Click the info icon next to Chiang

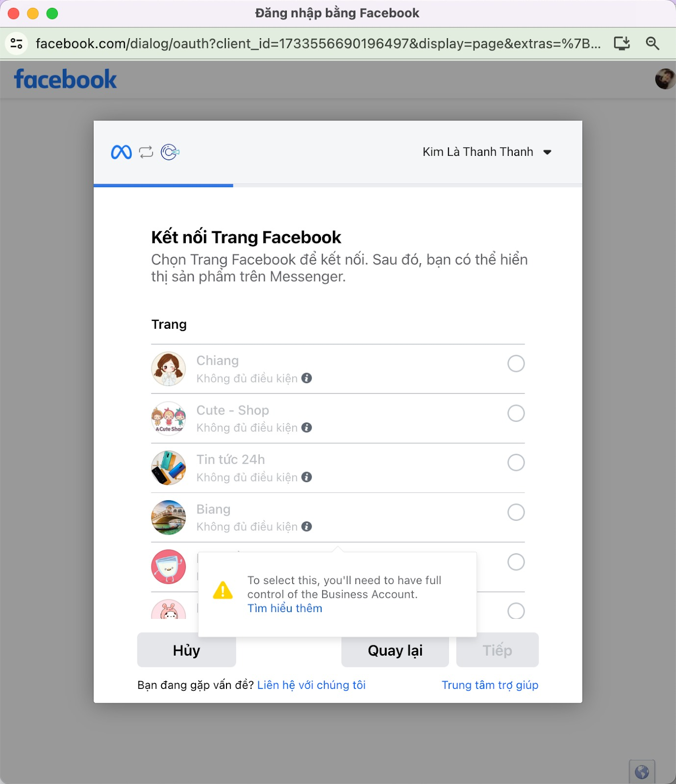pyautogui.click(x=307, y=378)
